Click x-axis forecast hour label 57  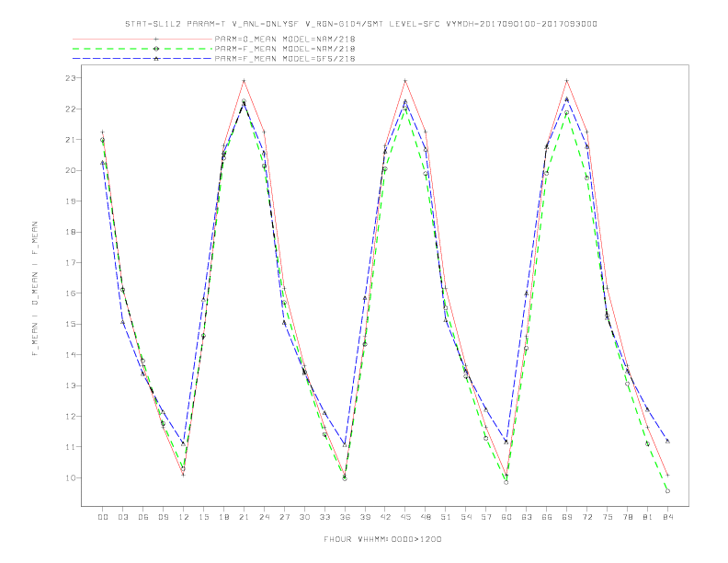tap(486, 517)
